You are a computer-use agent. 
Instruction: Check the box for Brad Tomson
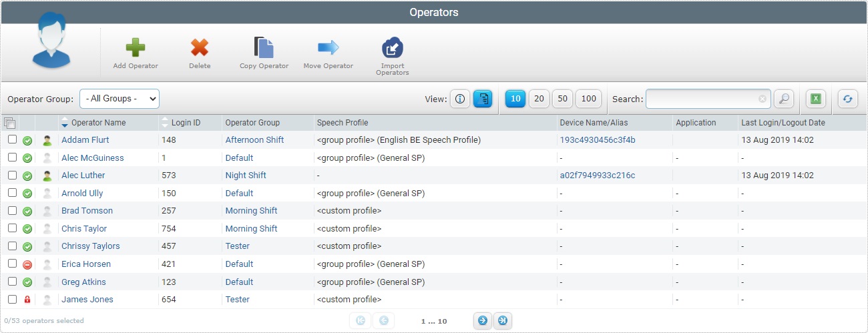12,210
